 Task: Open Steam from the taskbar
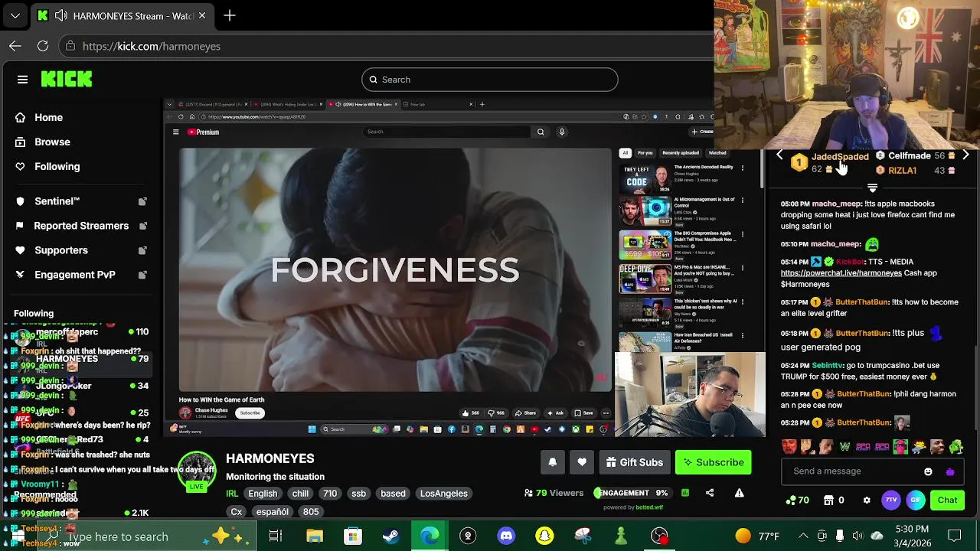(390, 536)
